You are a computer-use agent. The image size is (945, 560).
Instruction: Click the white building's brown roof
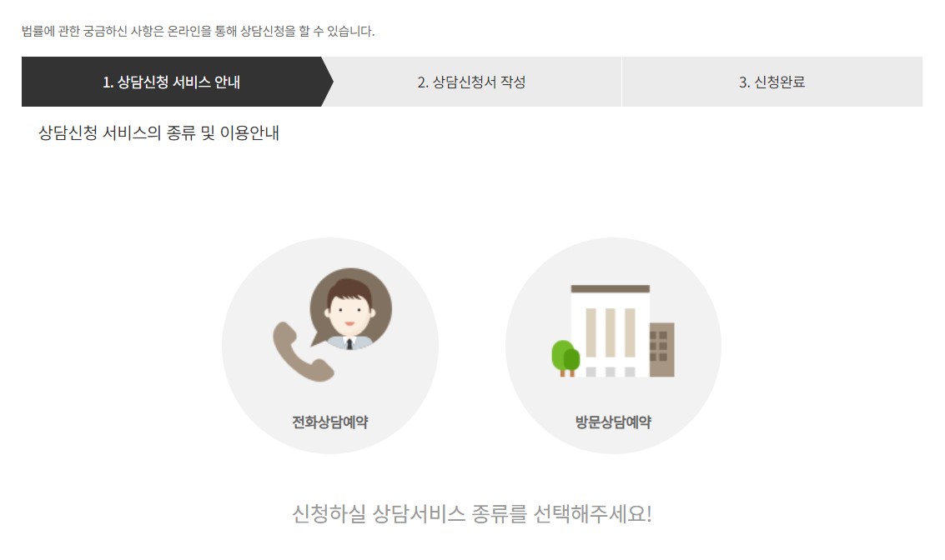pyautogui.click(x=610, y=288)
